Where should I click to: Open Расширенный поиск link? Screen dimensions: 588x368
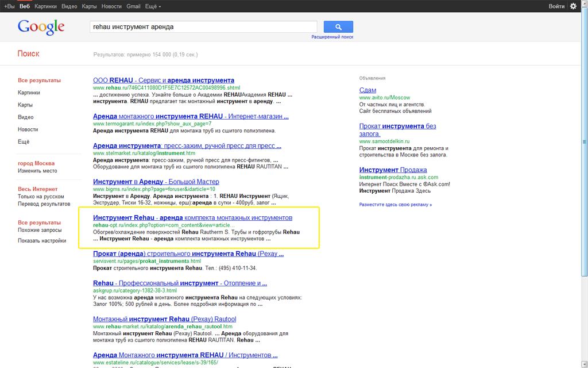tap(332, 37)
